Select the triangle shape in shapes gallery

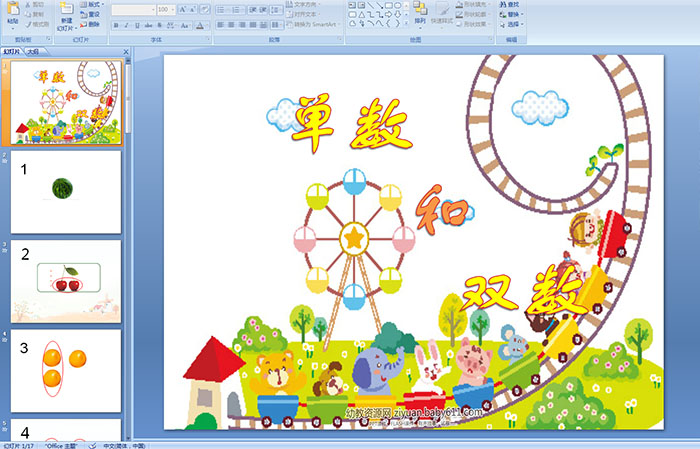pyautogui.click(x=362, y=15)
